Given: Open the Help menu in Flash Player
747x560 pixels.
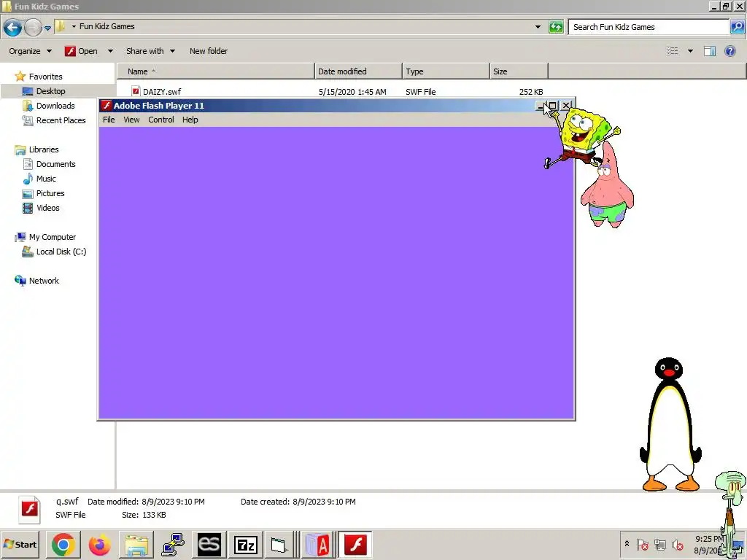Looking at the screenshot, I should click(190, 120).
